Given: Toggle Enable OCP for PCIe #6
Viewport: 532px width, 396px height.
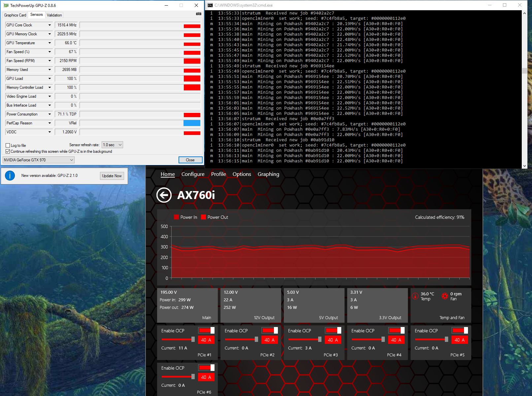Looking at the screenshot, I should (206, 368).
